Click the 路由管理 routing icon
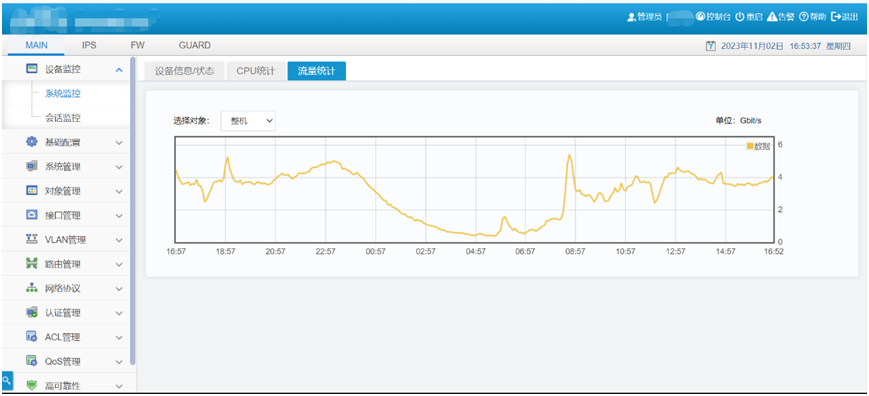Viewport: 869px width, 396px height. pos(32,264)
